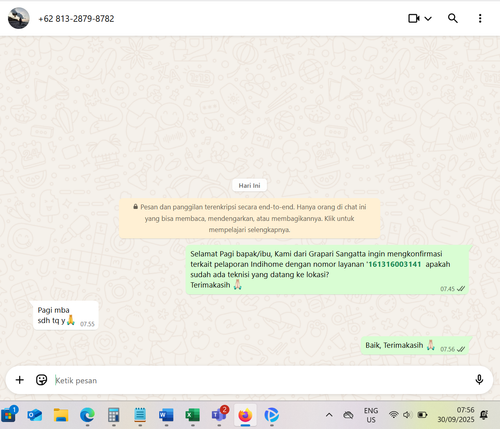
Task: Select the Selamat Pagi bapak/ibu message
Action: pos(327,270)
